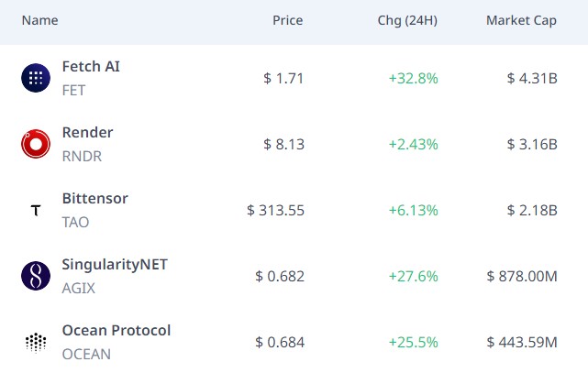Click the SingularityNET coin logo

[36, 276]
